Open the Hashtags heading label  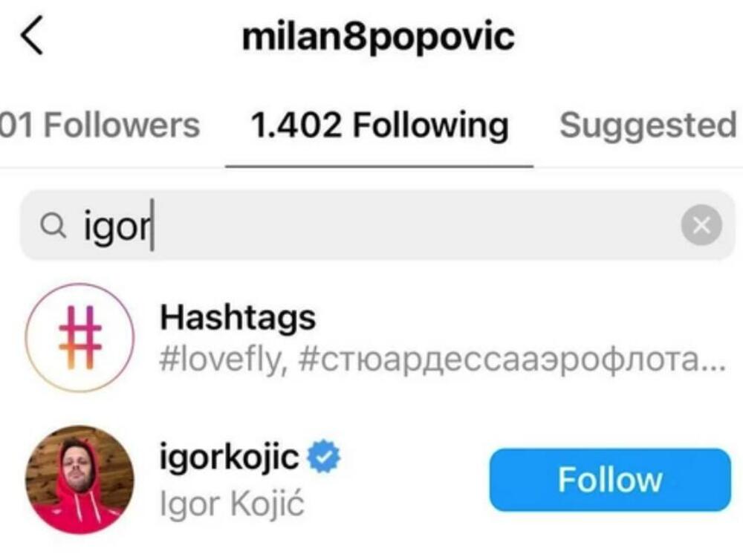pyautogui.click(x=238, y=318)
